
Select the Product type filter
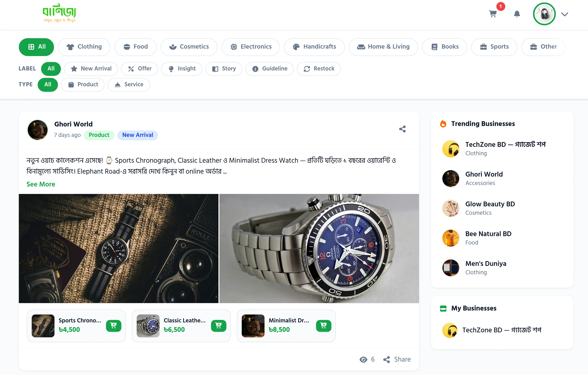(x=83, y=85)
